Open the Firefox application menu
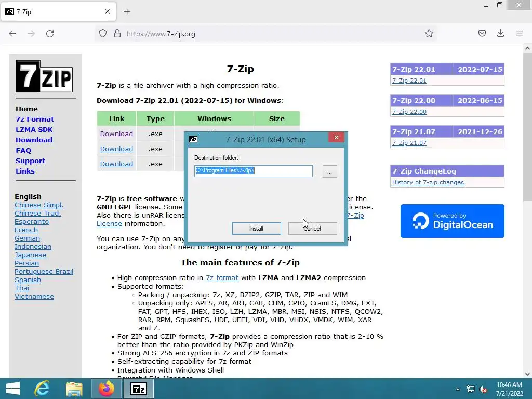 (520, 33)
